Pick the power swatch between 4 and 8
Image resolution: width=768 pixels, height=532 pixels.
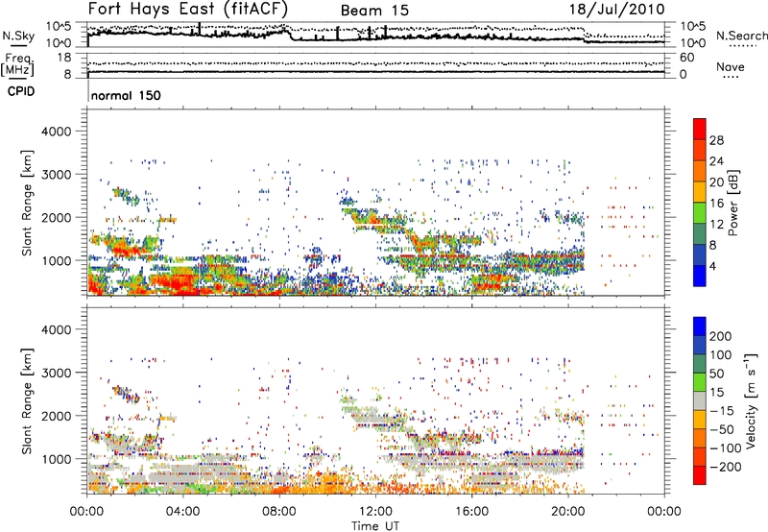(x=700, y=254)
